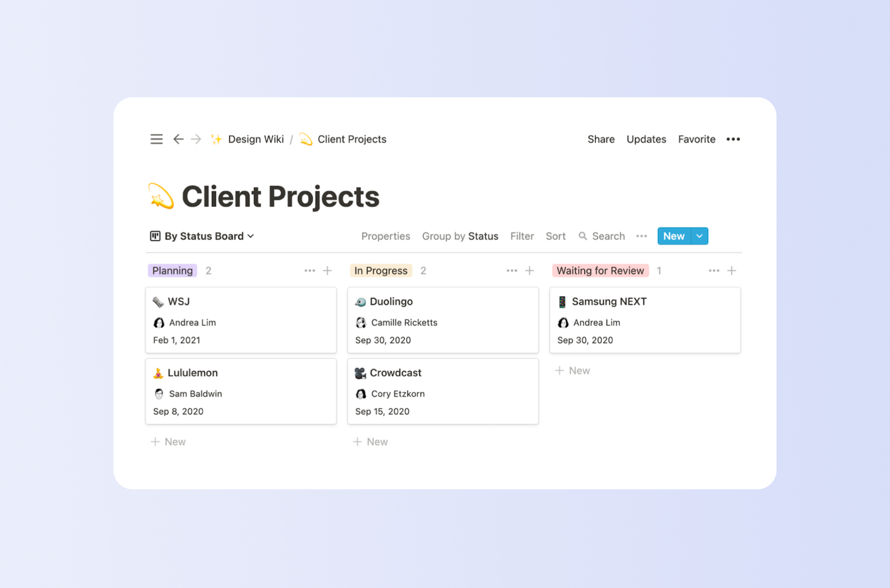Open the Updates menu

(646, 139)
